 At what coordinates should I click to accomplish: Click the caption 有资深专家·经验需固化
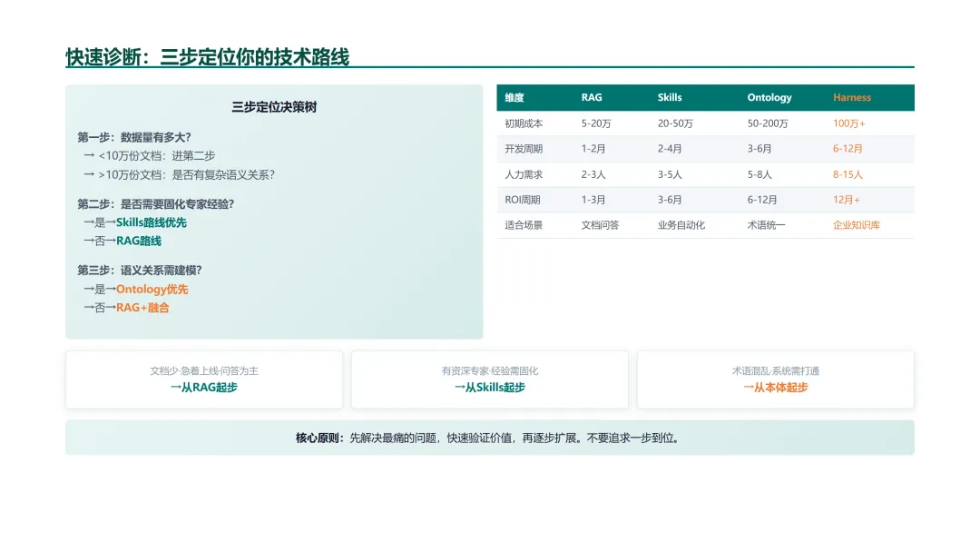(489, 370)
